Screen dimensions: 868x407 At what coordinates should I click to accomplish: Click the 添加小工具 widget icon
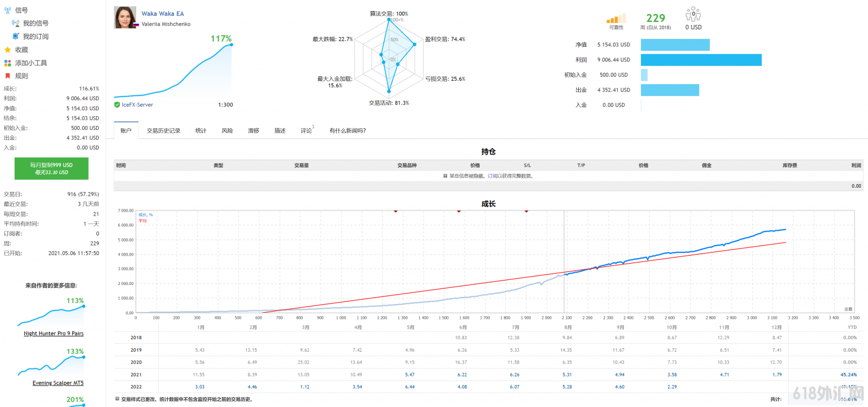click(7, 63)
